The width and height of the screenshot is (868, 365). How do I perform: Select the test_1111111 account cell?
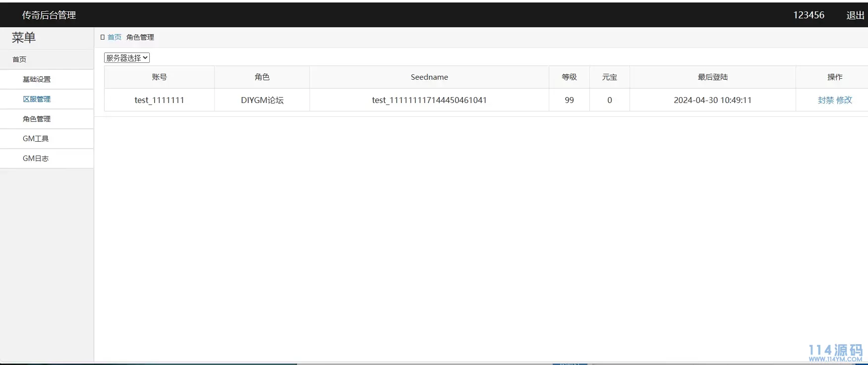(159, 100)
